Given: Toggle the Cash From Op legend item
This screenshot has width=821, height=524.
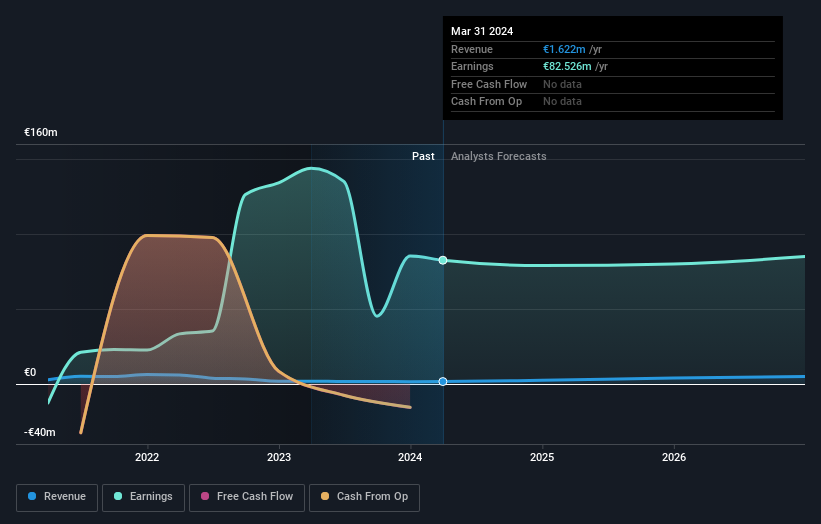Looking at the screenshot, I should coord(364,497).
